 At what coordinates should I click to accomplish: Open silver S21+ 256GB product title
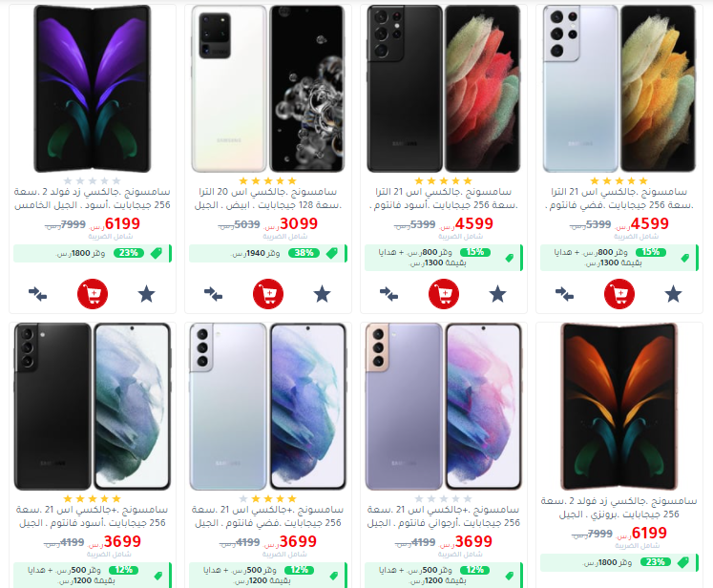point(268,516)
